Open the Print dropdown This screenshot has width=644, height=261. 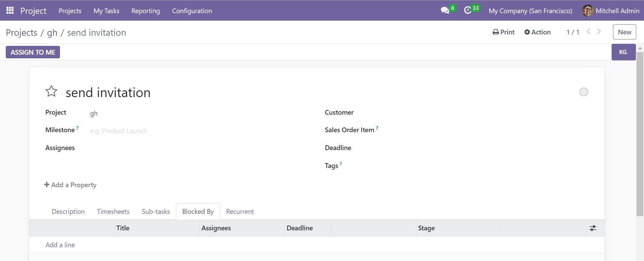504,32
